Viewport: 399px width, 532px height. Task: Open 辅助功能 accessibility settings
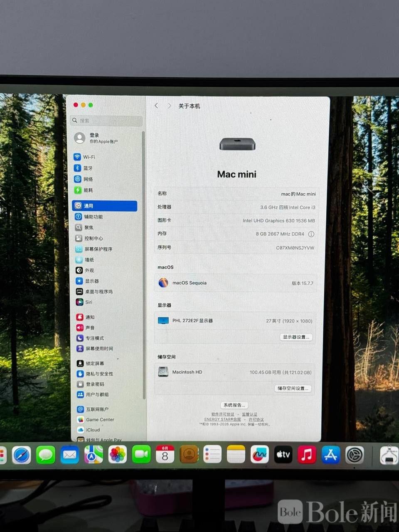click(x=89, y=217)
